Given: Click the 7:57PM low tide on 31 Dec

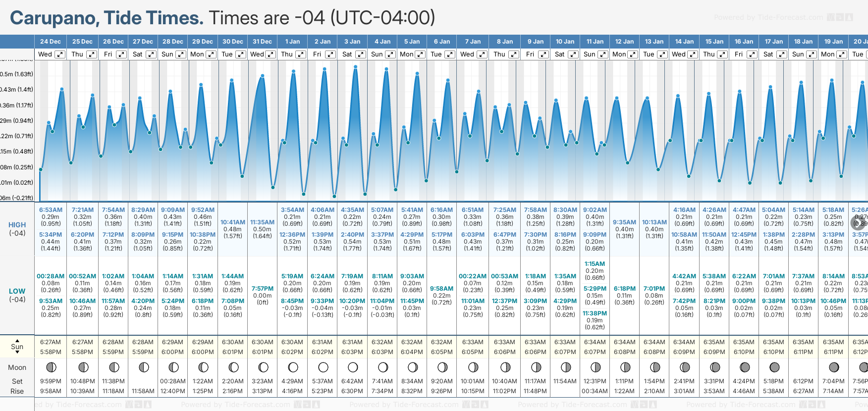Looking at the screenshot, I should [262, 289].
